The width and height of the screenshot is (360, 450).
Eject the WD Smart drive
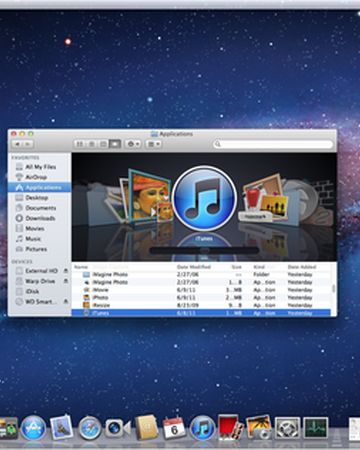[66, 302]
